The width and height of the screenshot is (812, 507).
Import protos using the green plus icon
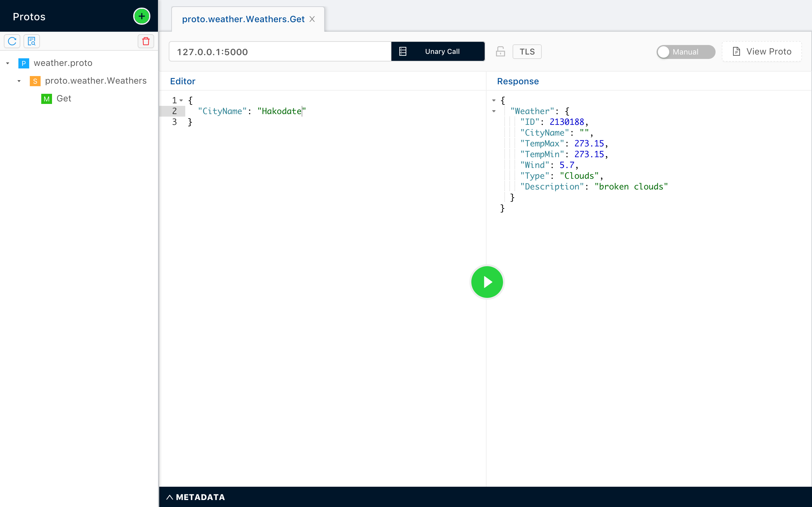coord(141,16)
